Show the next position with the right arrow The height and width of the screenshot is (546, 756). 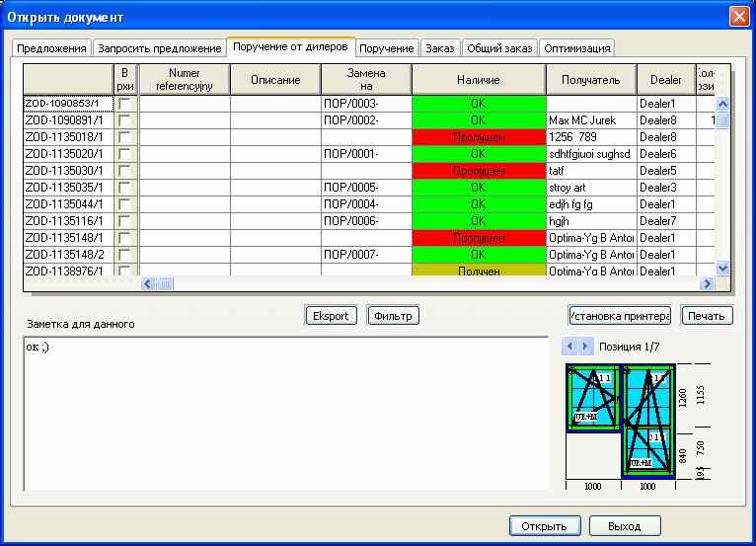tap(585, 347)
